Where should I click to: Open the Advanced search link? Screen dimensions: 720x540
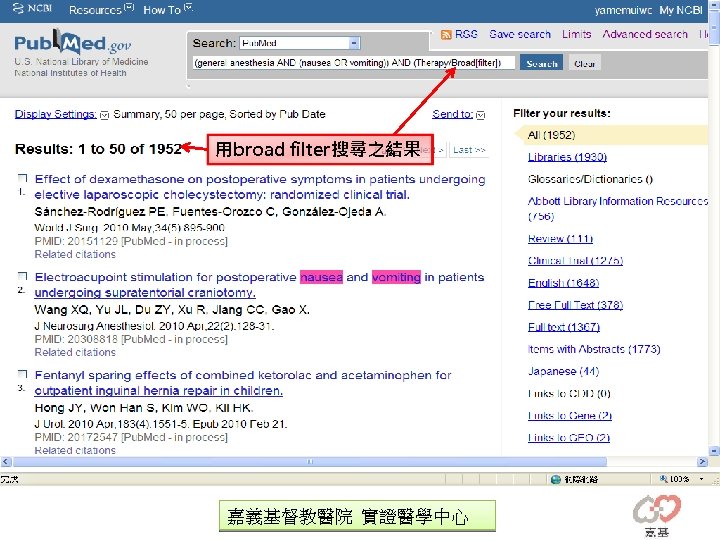[645, 34]
